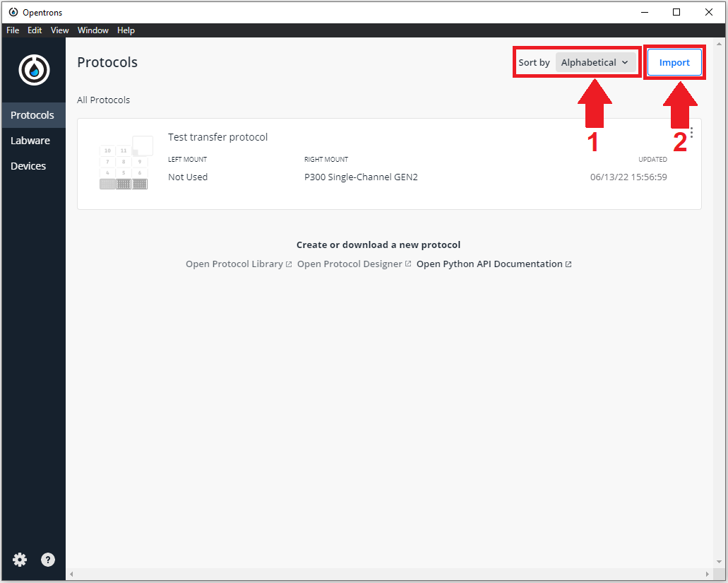Click the horizontal scrollbar left arrow
The height and width of the screenshot is (583, 728).
click(x=71, y=575)
